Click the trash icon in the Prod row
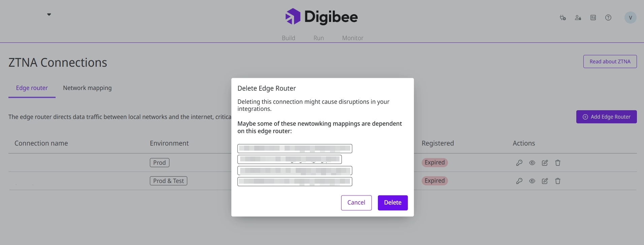 point(558,163)
